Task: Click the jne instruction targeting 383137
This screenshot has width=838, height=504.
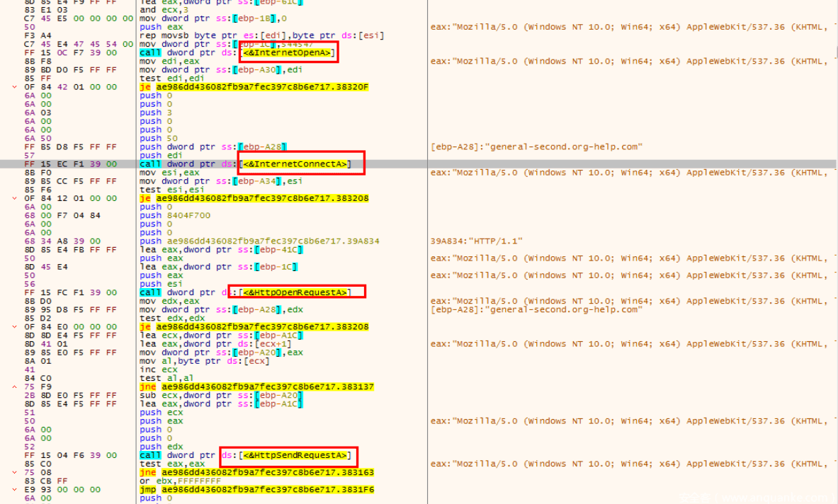Action: 256,386
